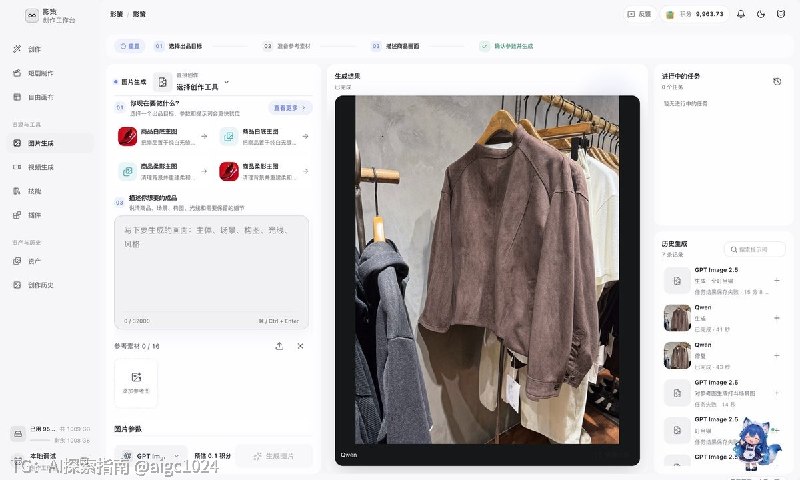Focus the history search field
The image size is (800, 480).
pos(755,249)
